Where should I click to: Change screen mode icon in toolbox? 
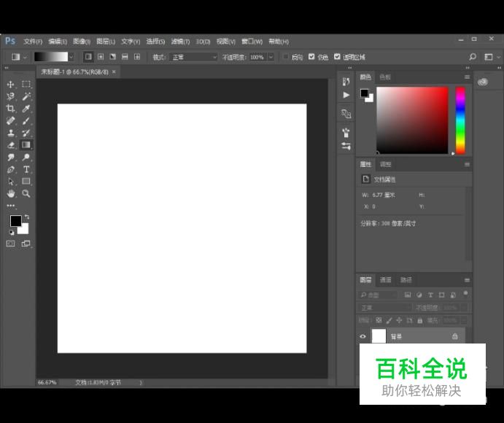26,244
